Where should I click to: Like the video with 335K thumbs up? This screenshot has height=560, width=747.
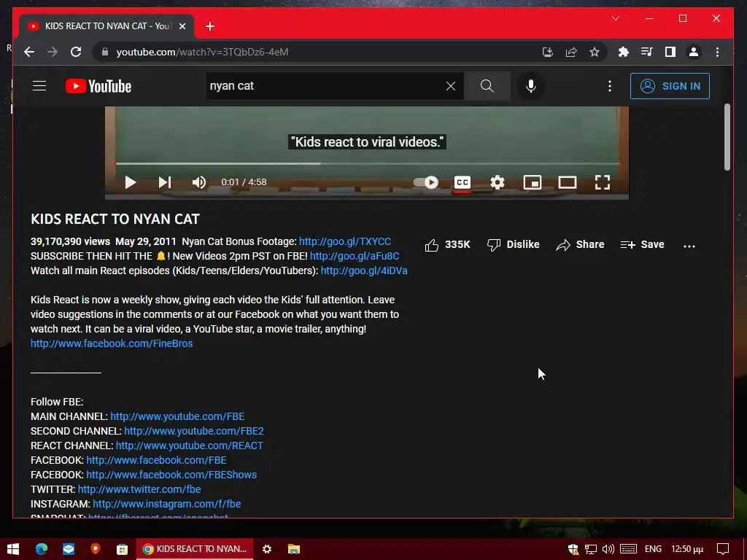point(447,245)
